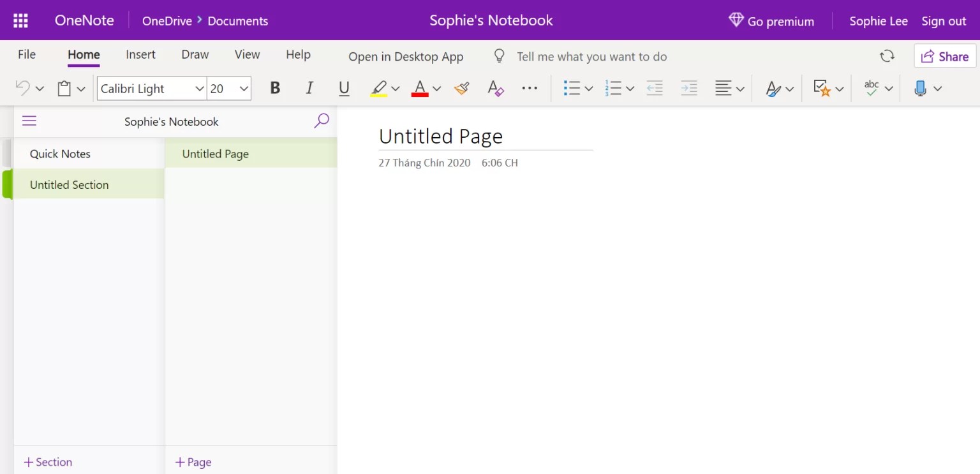Open the Sophie Lee account link
The width and height of the screenshot is (980, 474).
click(x=879, y=21)
